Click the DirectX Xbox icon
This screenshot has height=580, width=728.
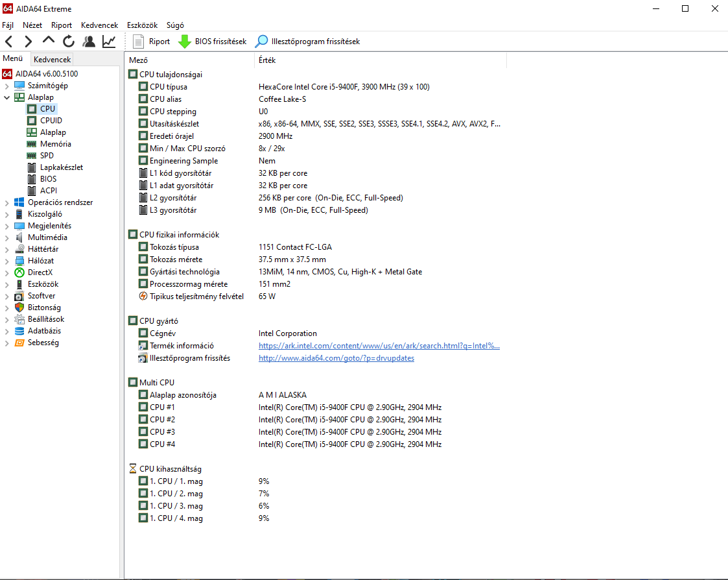[x=19, y=272]
